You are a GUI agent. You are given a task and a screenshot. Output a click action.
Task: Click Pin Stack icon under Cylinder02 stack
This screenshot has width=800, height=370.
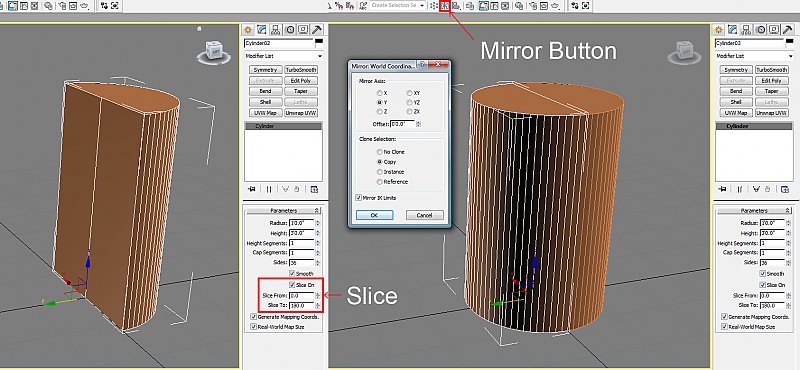point(252,189)
